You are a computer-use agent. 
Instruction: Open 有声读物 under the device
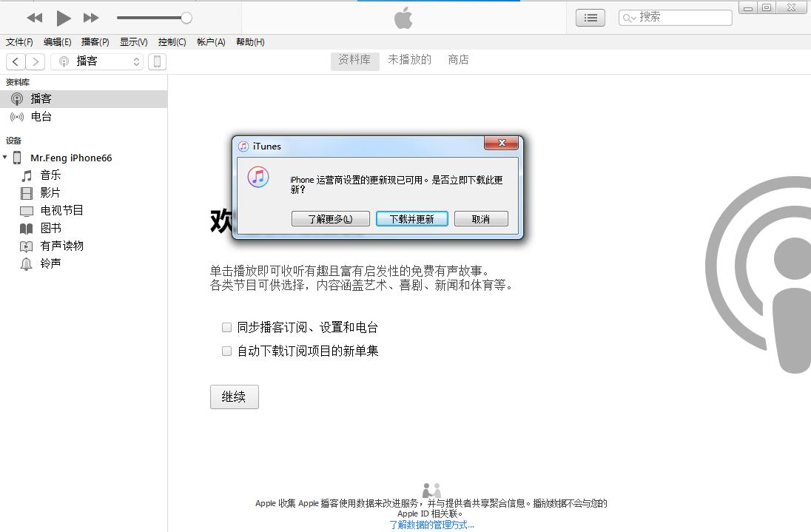(62, 246)
